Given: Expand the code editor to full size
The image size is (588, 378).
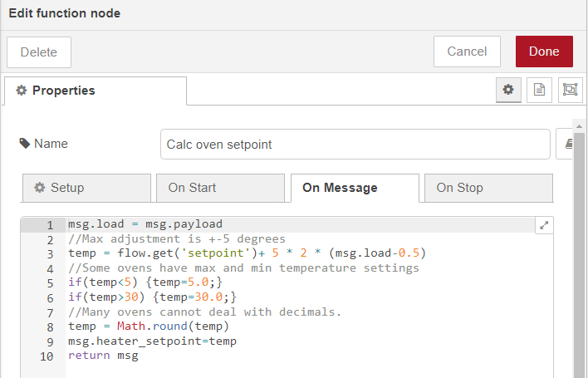Looking at the screenshot, I should (544, 225).
